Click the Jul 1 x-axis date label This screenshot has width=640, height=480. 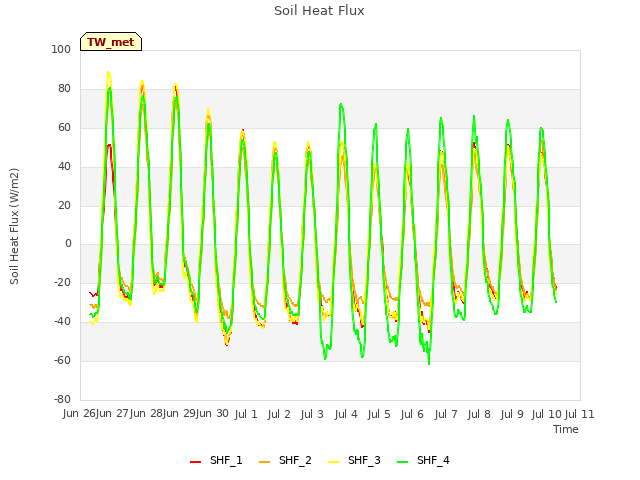point(246,414)
